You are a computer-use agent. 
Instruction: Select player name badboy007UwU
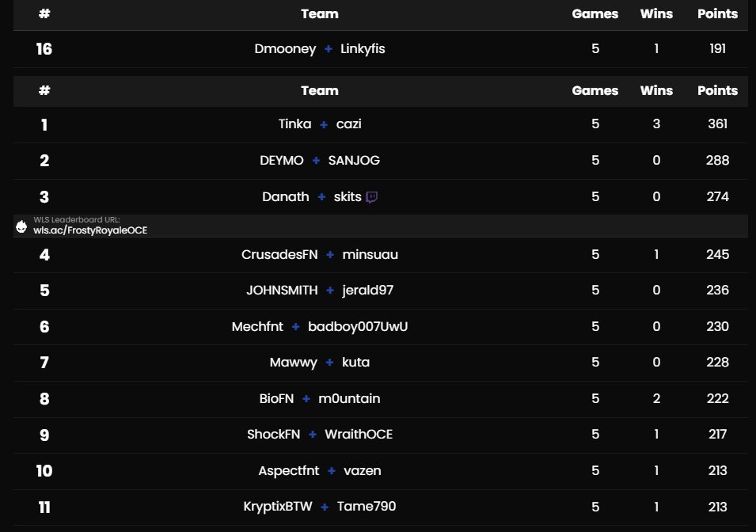[358, 326]
